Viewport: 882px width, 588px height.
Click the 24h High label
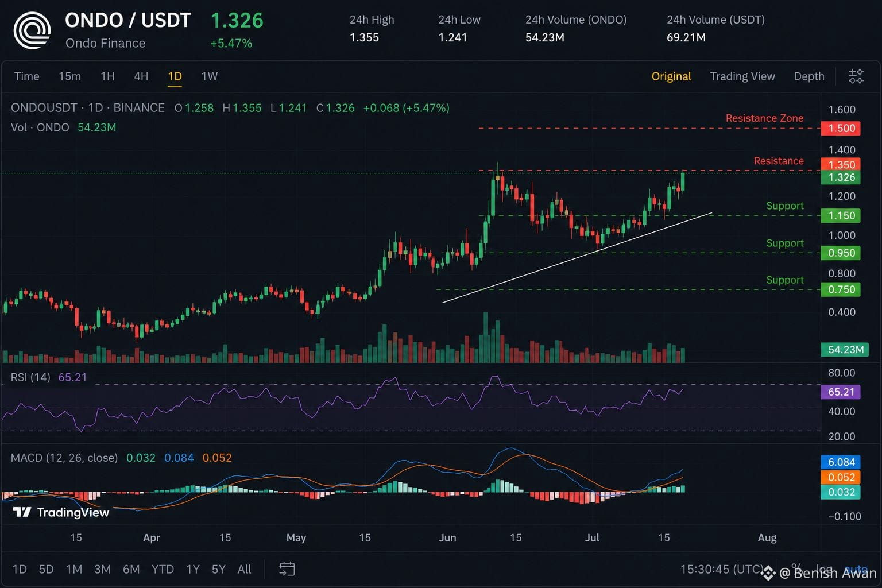pyautogui.click(x=372, y=20)
